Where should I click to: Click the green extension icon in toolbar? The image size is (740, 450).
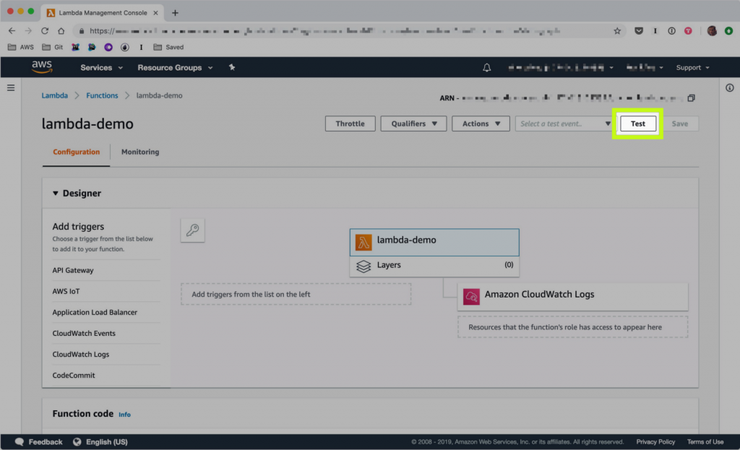pyautogui.click(x=728, y=31)
